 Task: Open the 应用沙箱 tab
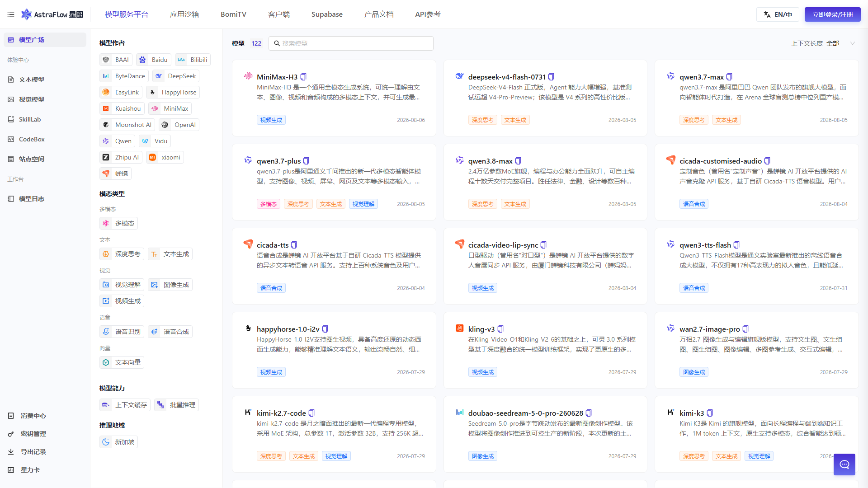click(x=184, y=14)
